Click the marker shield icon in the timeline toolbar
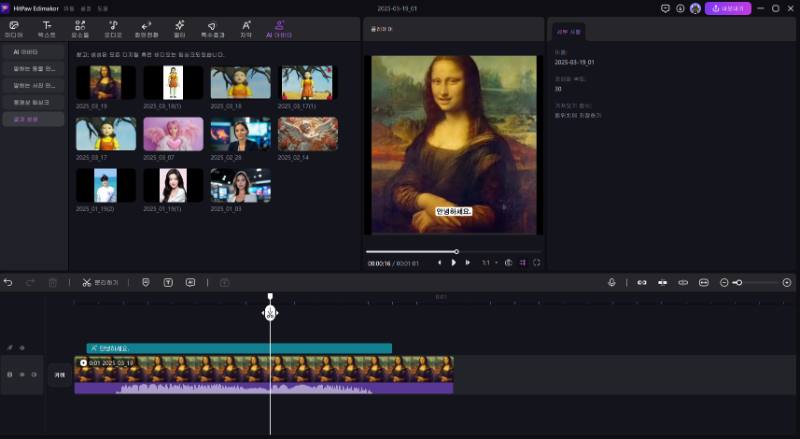800x439 pixels. coord(146,282)
